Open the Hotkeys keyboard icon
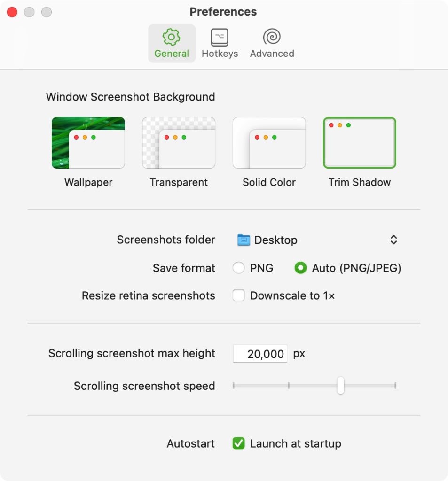Screen dimensions: 448x481 click(x=220, y=37)
